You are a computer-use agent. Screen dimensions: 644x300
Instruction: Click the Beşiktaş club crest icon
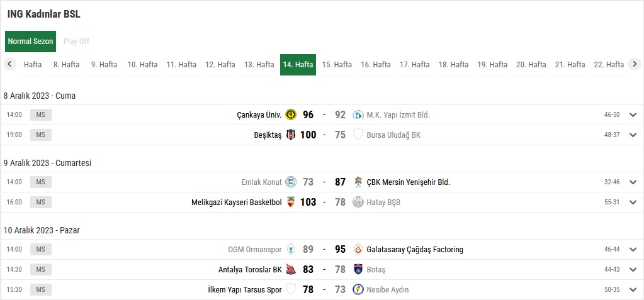tap(290, 135)
